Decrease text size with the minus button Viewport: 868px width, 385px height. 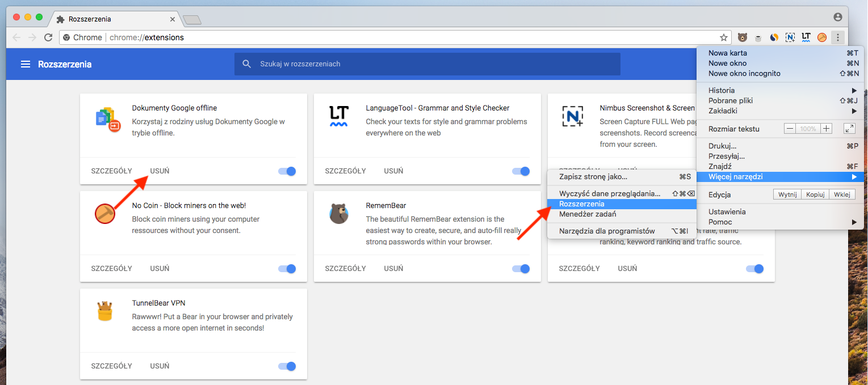[790, 129]
